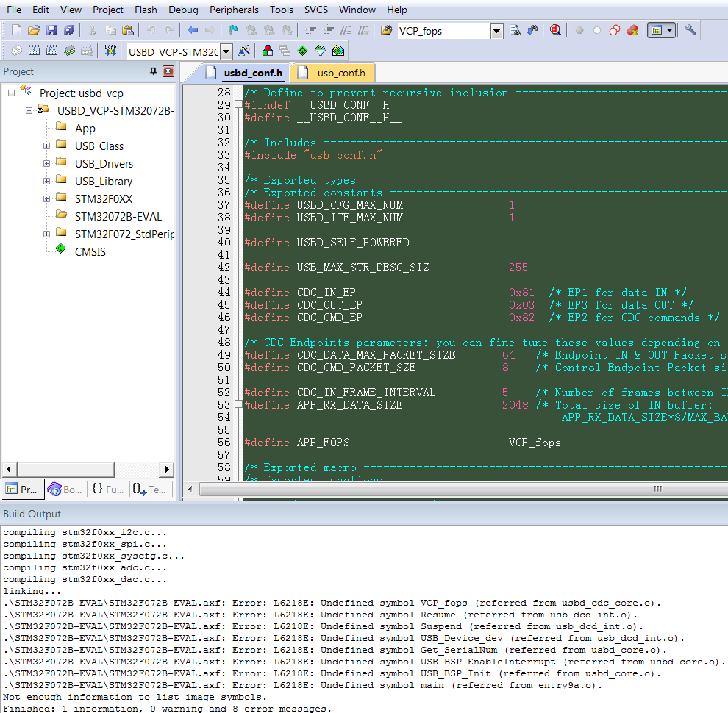This screenshot has height=713, width=728.
Task: Open Configuration with the wrench icon
Action: [x=690, y=31]
